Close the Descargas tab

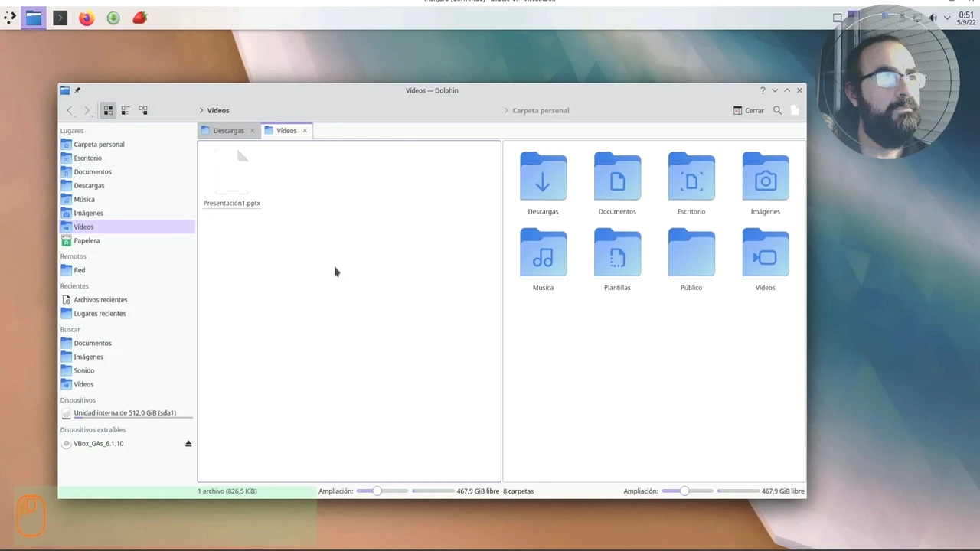[x=252, y=131]
